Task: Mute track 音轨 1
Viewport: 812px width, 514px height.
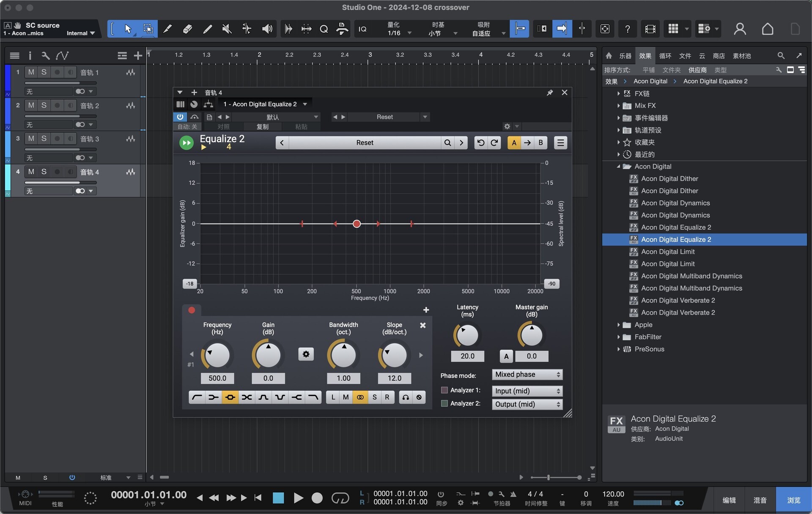Action: click(31, 72)
